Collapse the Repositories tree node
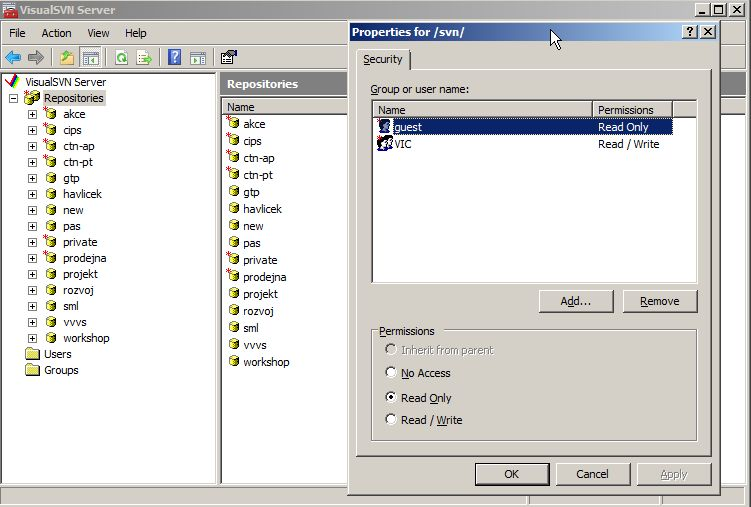The image size is (751, 507). pyautogui.click(x=13, y=98)
